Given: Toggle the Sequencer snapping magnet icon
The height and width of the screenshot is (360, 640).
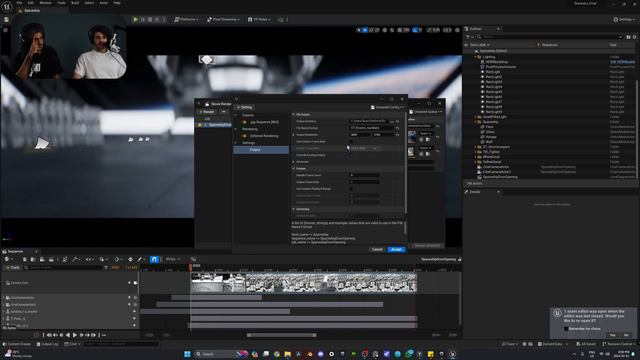Looking at the screenshot, I should click(154, 259).
